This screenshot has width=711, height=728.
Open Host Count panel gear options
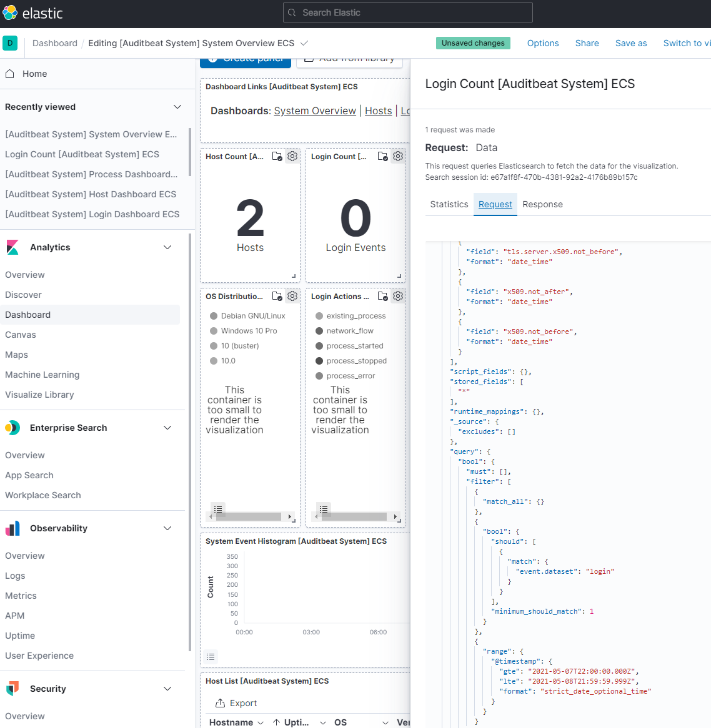point(292,157)
